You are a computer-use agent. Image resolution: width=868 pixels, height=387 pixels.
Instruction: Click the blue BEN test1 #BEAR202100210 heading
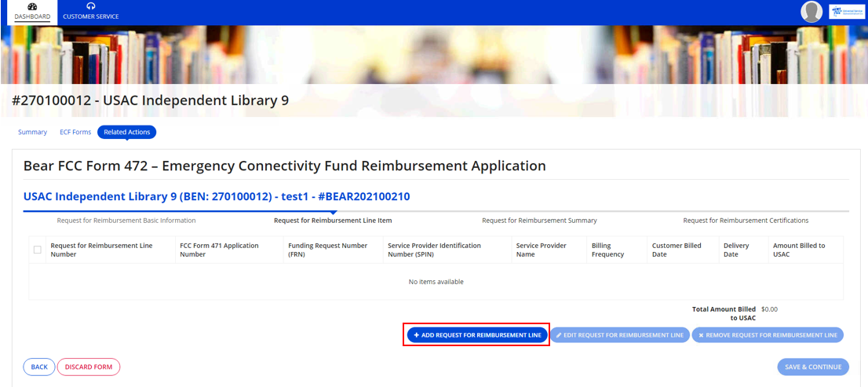coord(217,196)
